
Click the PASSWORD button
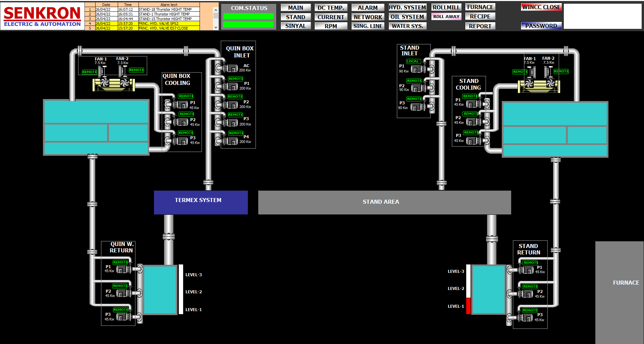click(541, 26)
